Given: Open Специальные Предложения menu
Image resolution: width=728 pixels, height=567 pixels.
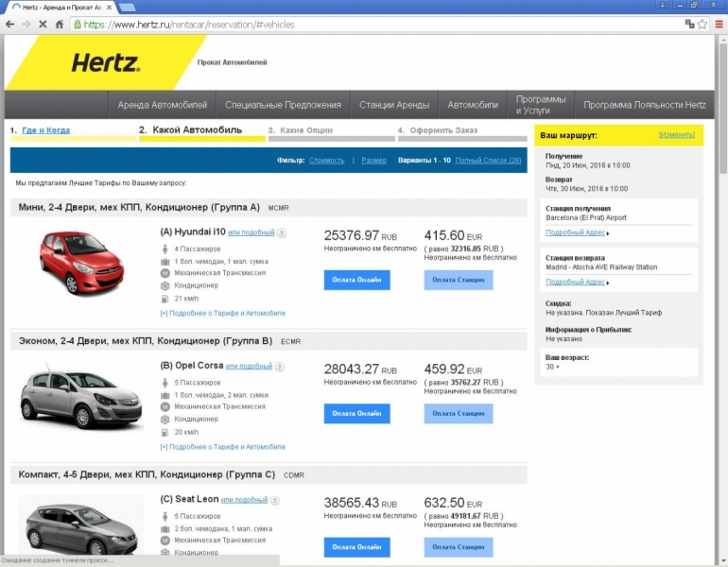Looking at the screenshot, I should [283, 105].
